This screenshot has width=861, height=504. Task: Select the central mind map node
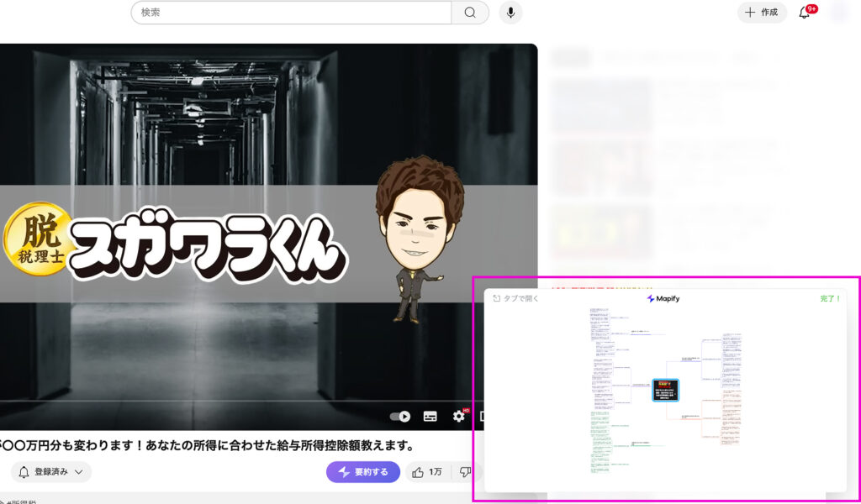point(665,390)
